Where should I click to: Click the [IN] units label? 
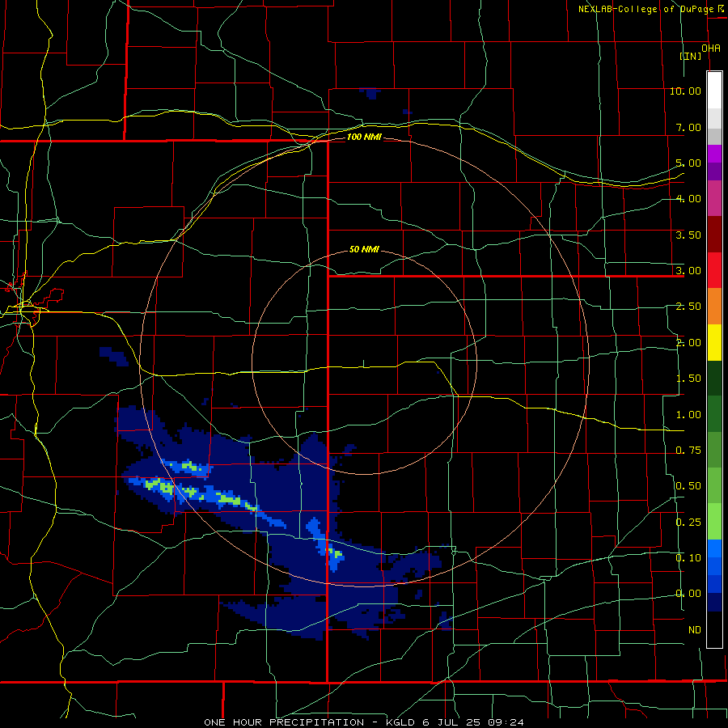tap(691, 56)
